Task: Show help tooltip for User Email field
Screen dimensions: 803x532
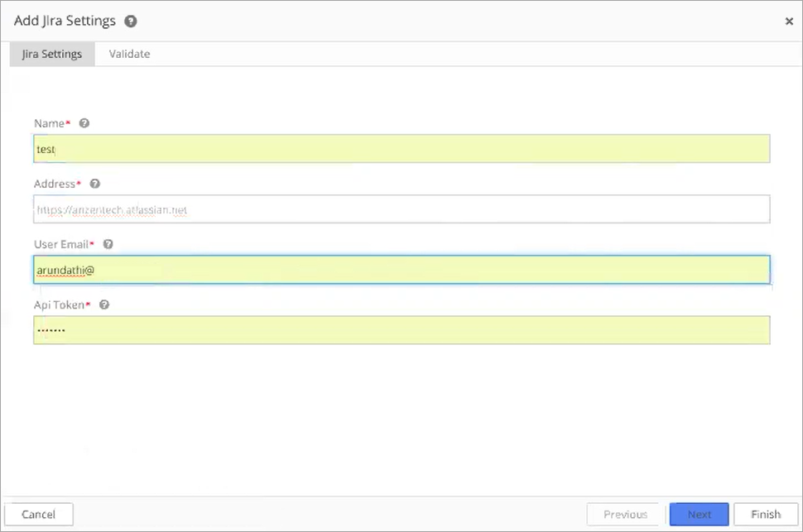Action: click(x=108, y=244)
